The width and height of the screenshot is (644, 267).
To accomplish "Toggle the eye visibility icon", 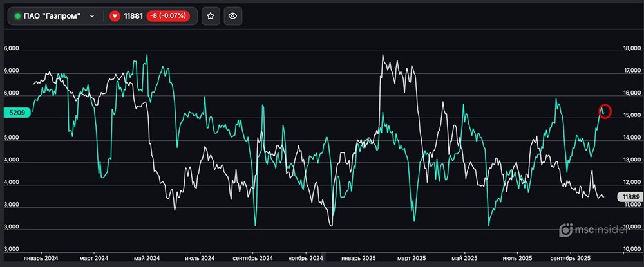I will [x=233, y=16].
